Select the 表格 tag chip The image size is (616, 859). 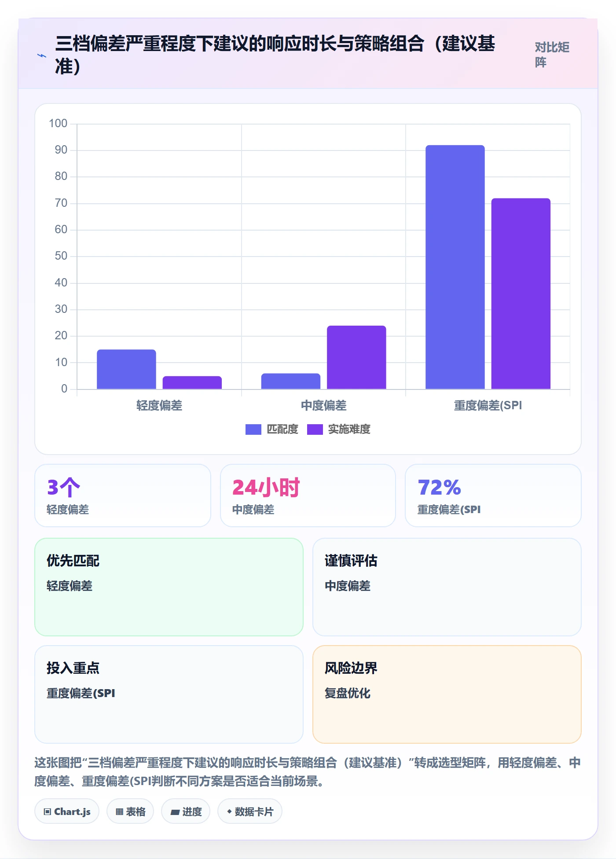[x=130, y=811]
